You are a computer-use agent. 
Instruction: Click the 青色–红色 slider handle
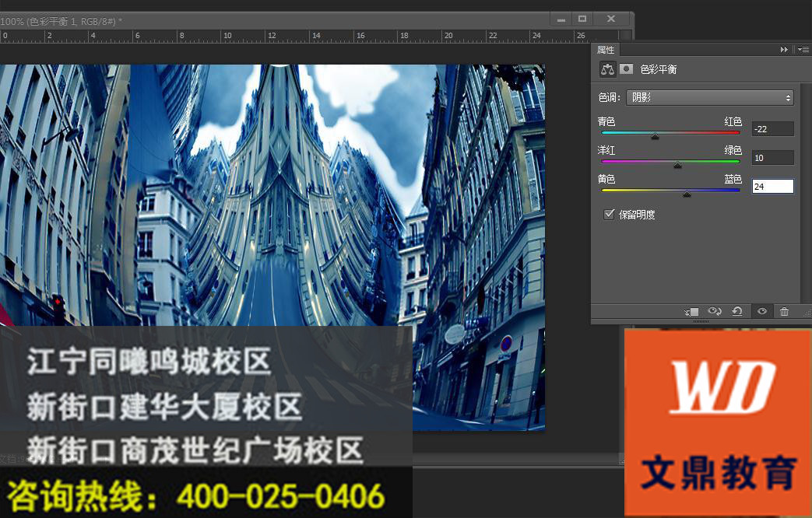(x=655, y=136)
